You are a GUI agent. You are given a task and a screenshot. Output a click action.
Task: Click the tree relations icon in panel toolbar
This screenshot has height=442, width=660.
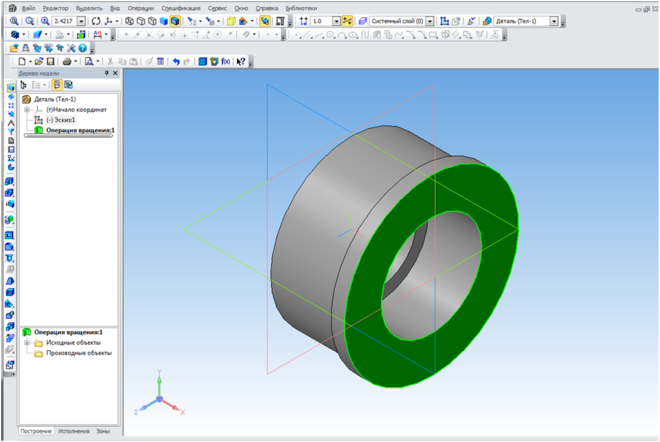pos(68,85)
